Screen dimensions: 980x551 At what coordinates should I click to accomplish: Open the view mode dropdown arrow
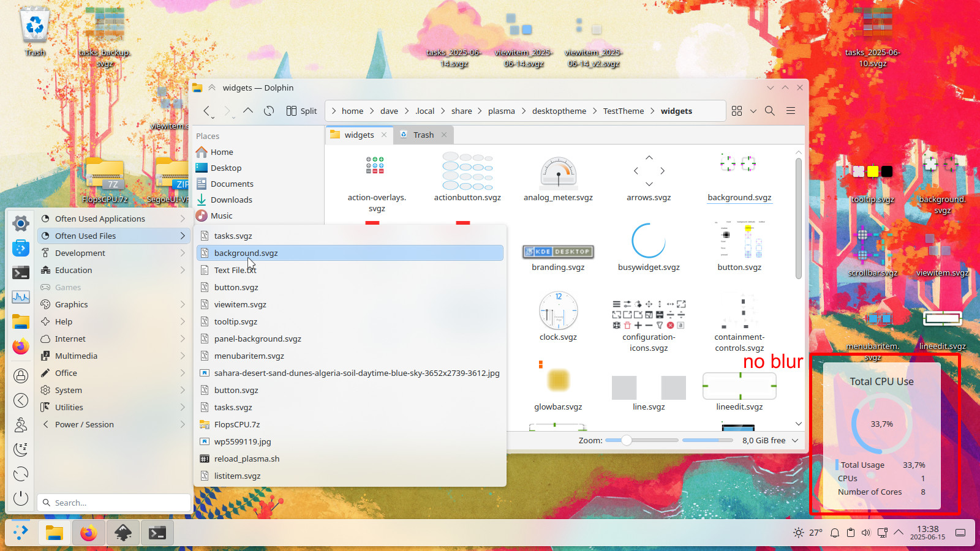(x=753, y=111)
